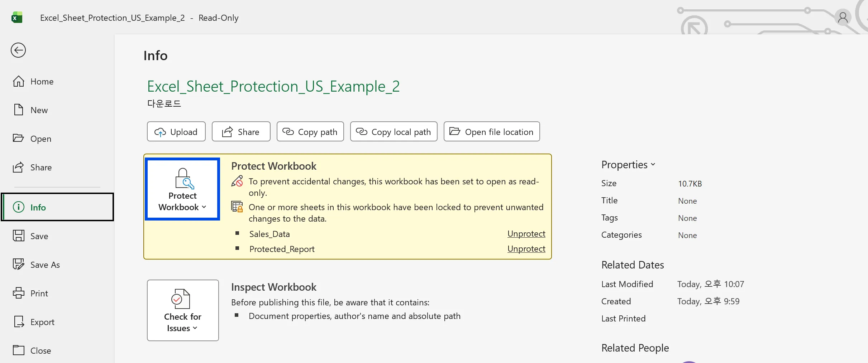Open the user account profile icon

click(843, 17)
